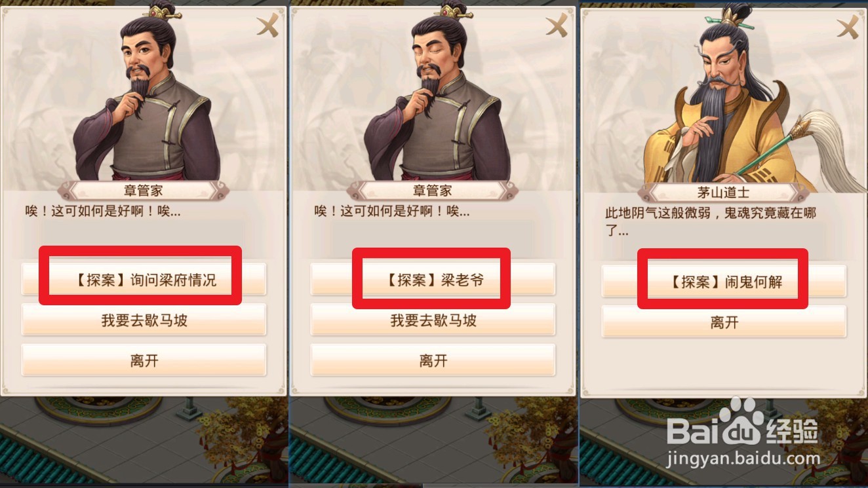
Task: Select 【探案】梁老爷 option
Action: [433, 280]
